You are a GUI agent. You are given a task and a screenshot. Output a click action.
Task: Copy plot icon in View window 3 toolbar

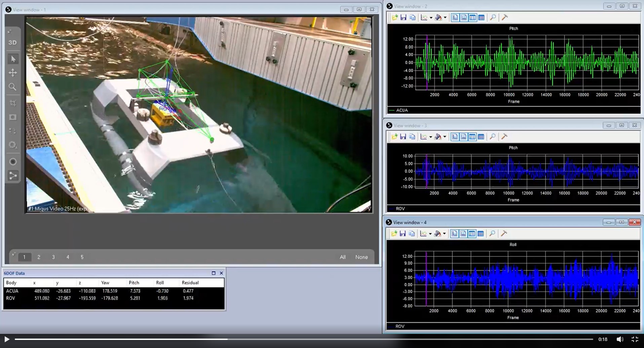pos(412,137)
